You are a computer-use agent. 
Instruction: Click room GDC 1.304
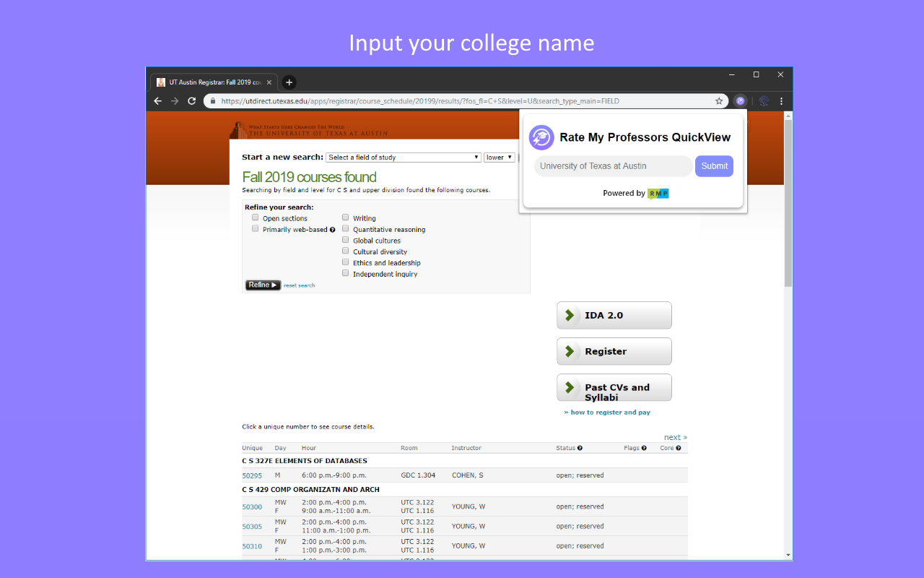tap(418, 475)
